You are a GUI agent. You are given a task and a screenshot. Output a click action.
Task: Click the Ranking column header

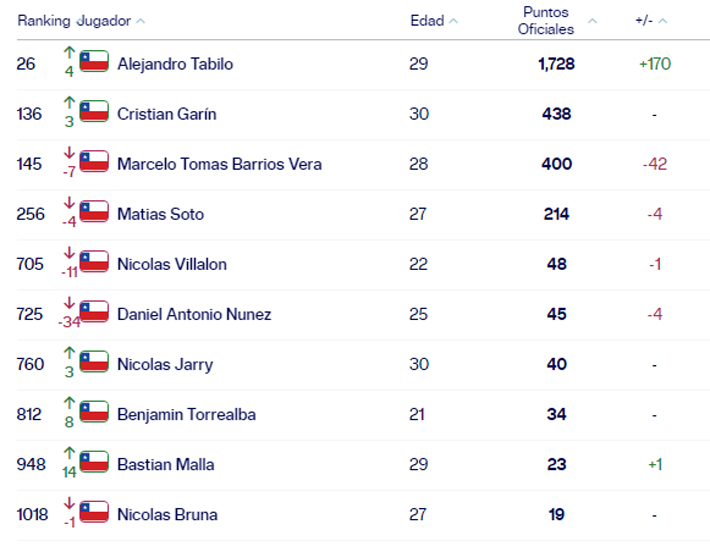tap(44, 21)
